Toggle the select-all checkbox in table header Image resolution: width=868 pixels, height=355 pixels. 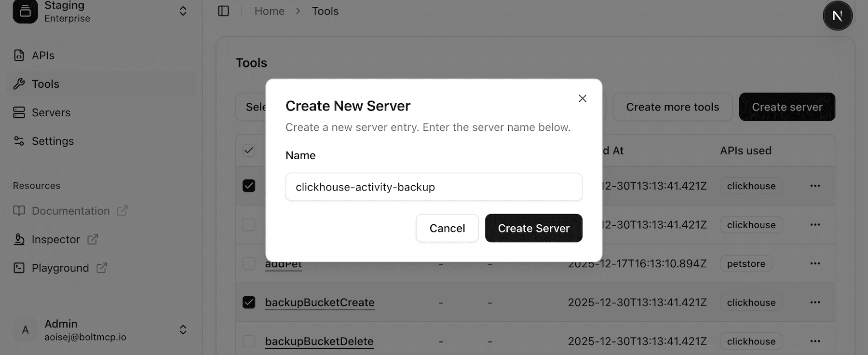coord(249,150)
